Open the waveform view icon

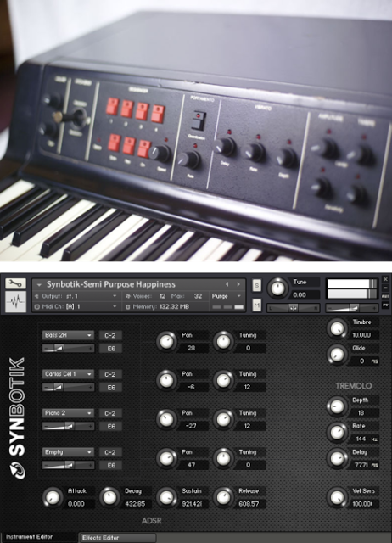coord(15,302)
